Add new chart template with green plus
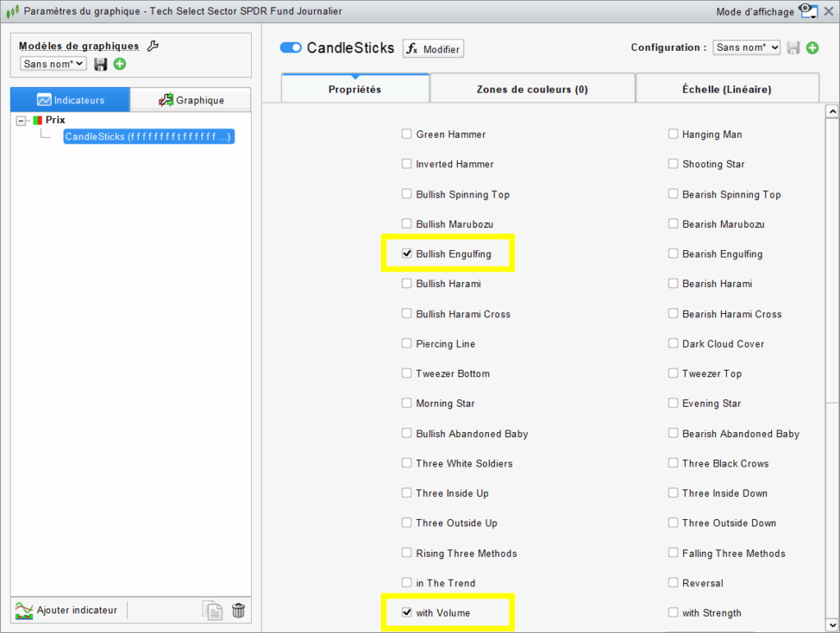The image size is (840, 633). click(120, 64)
